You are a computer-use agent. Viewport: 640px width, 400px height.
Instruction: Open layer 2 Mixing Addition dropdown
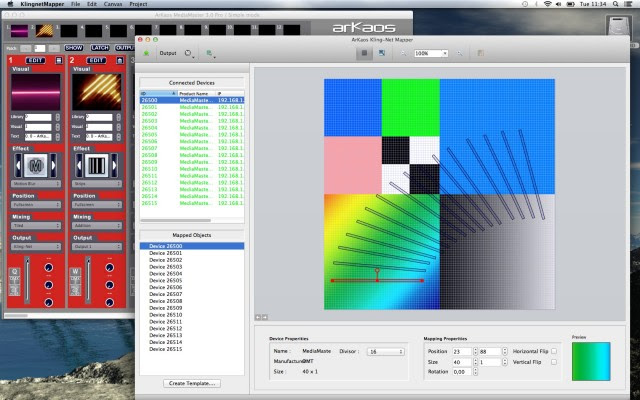tap(97, 225)
